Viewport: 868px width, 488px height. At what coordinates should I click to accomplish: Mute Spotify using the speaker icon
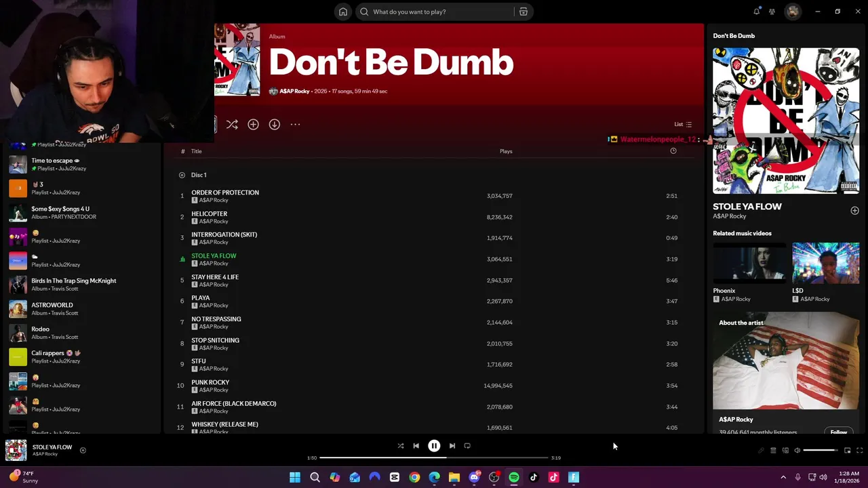click(797, 450)
